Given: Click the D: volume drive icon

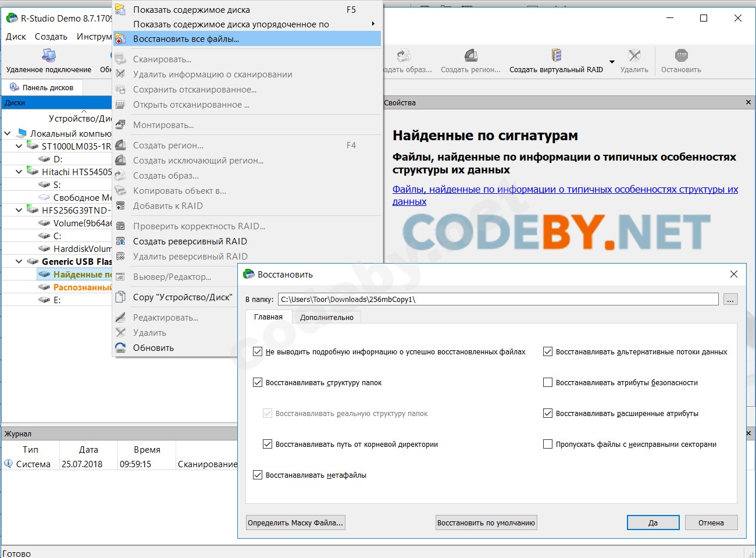Looking at the screenshot, I should 44,159.
